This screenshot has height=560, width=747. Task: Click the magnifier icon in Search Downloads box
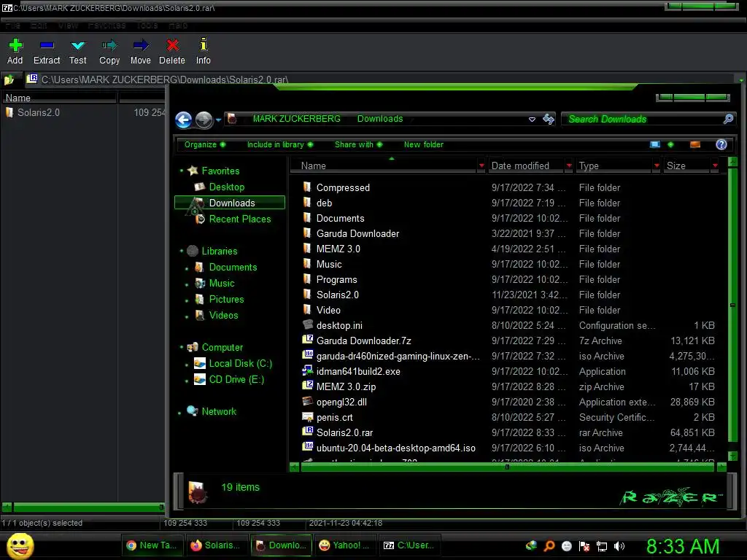click(728, 119)
